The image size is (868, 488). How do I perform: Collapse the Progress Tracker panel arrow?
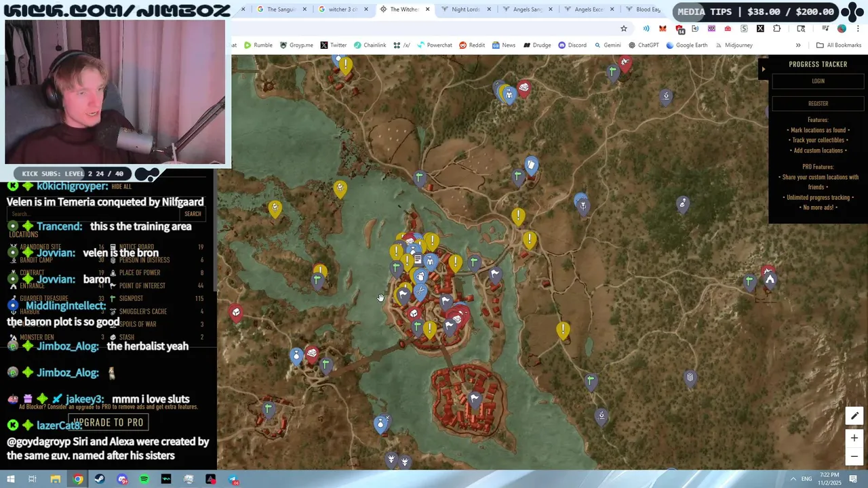(763, 68)
